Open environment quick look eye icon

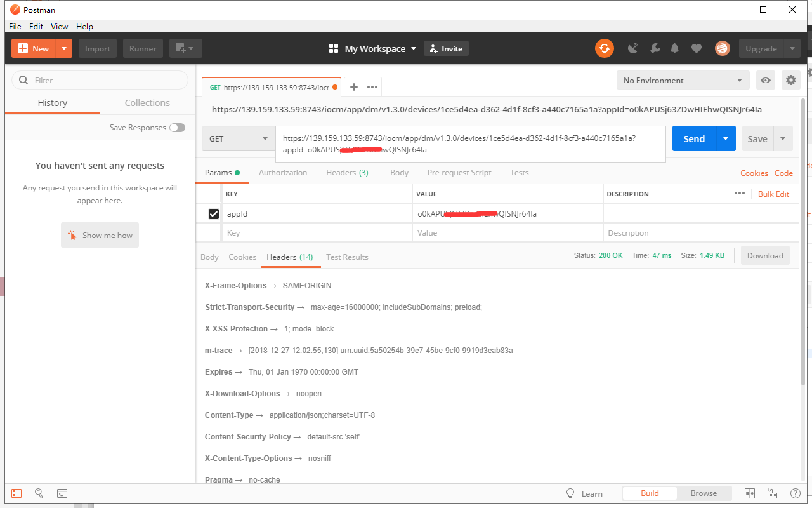766,80
